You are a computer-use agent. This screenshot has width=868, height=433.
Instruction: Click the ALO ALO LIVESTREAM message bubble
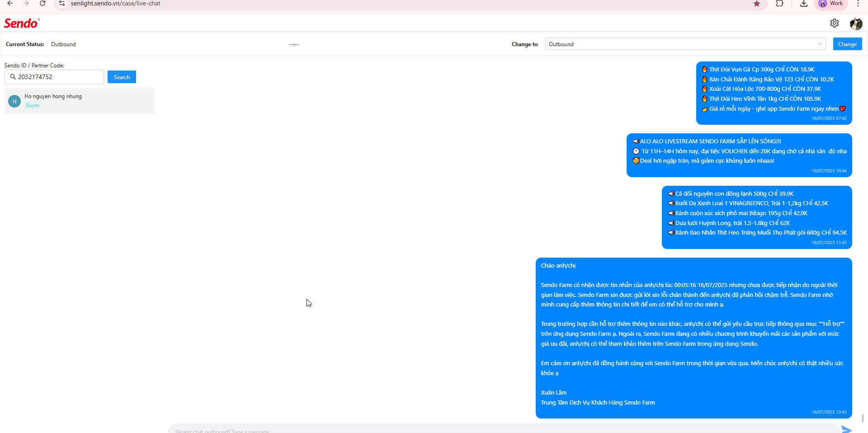(739, 155)
